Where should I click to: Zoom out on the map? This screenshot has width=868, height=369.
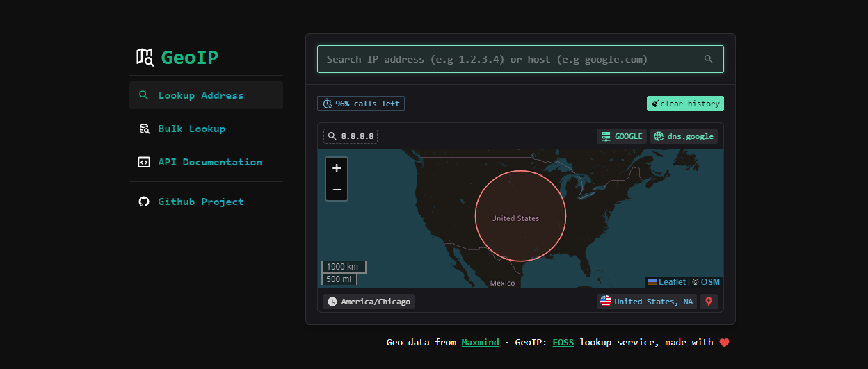click(337, 190)
